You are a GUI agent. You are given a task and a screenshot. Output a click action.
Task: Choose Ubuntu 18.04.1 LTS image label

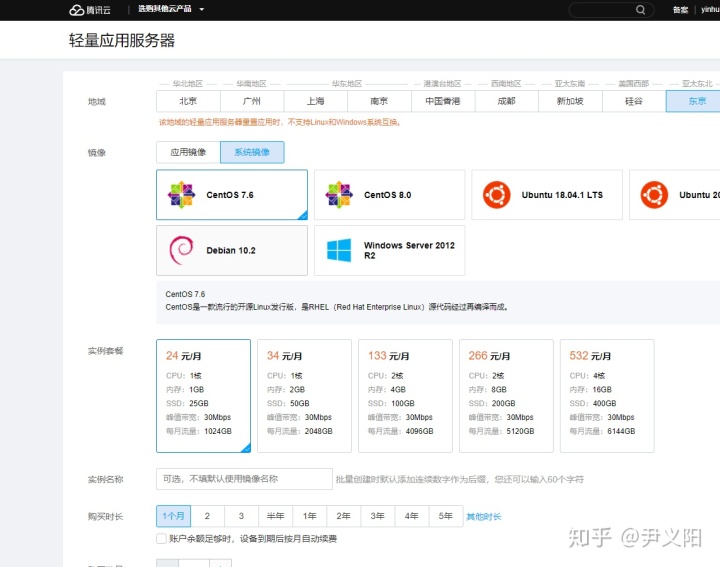(562, 195)
